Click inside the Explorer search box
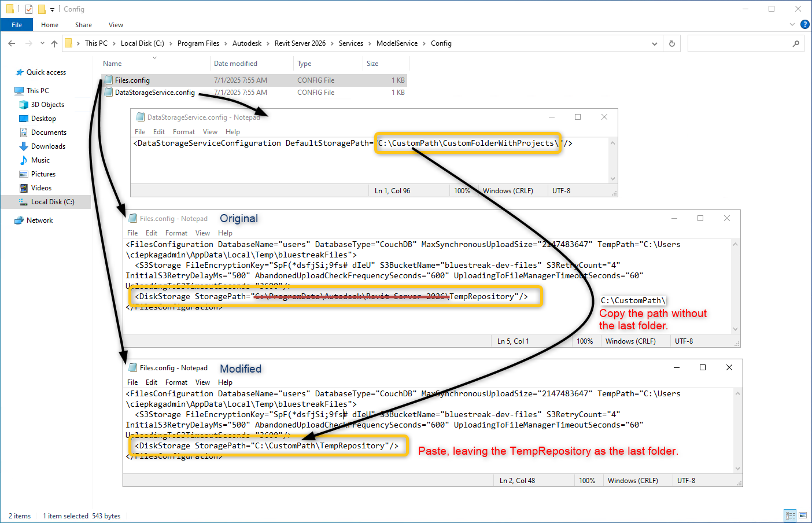This screenshot has width=812, height=523. 740,43
